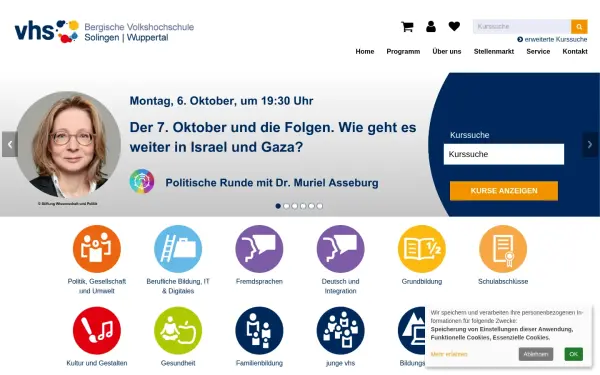Image resolution: width=600 pixels, height=375 pixels.
Task: Click the orange search magnifier button
Action: tap(579, 26)
